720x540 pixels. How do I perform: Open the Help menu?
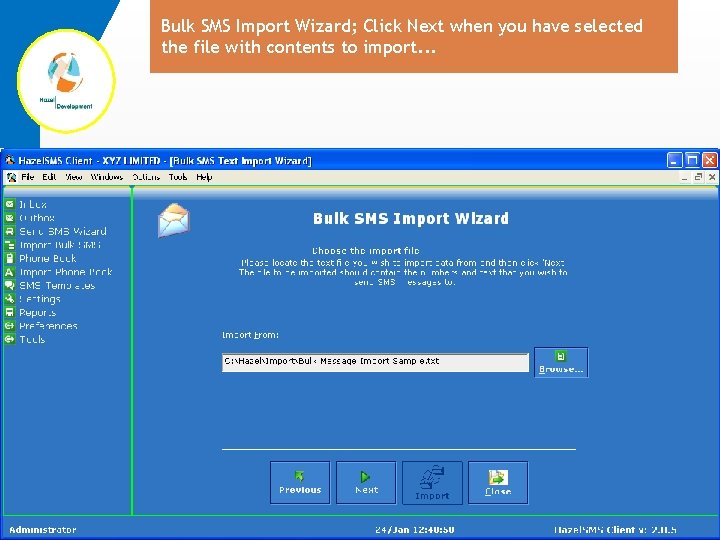pyautogui.click(x=204, y=177)
